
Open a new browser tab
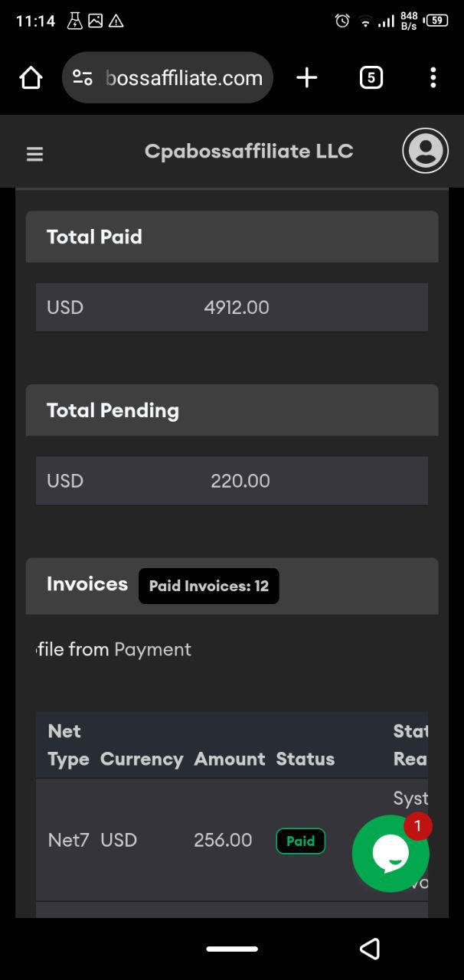[x=306, y=77]
